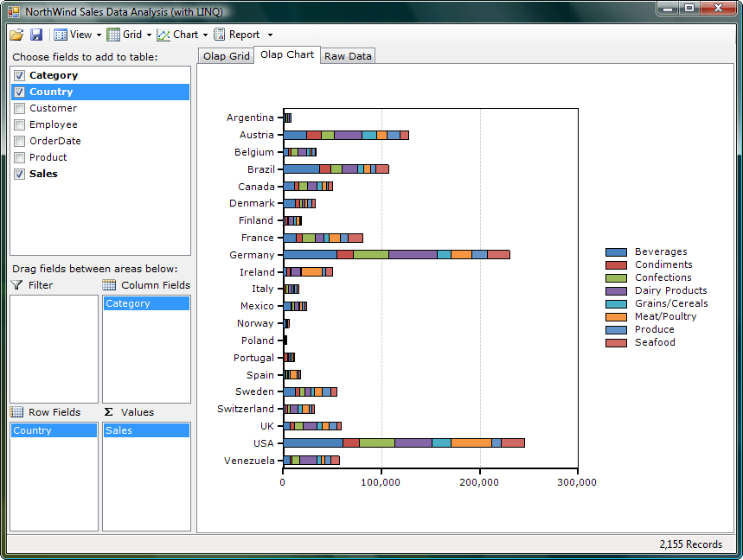Click the Column Fields grid icon

(109, 285)
